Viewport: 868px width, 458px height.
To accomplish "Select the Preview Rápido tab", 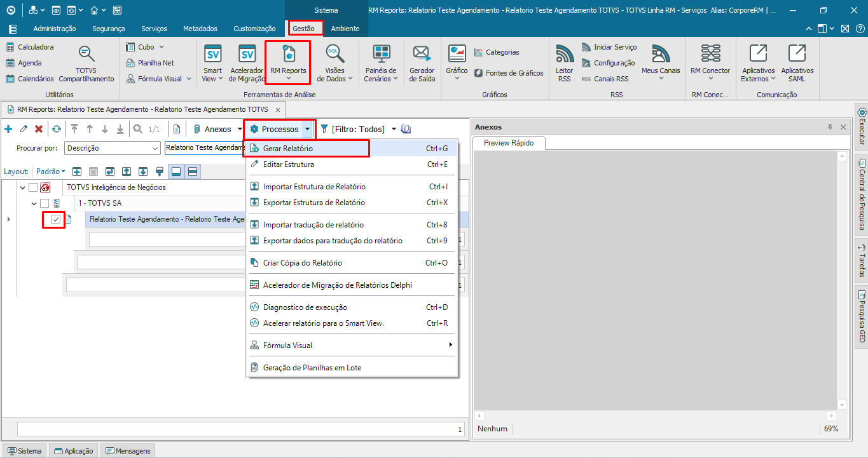I will click(509, 143).
